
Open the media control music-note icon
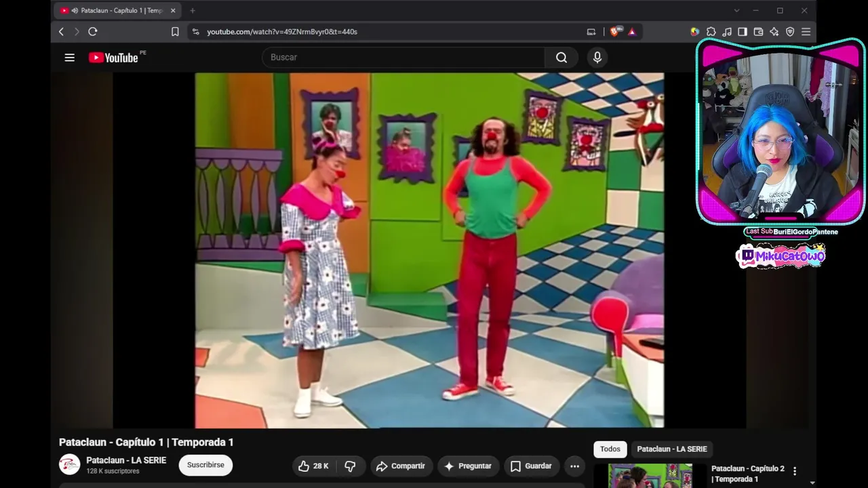click(x=727, y=32)
